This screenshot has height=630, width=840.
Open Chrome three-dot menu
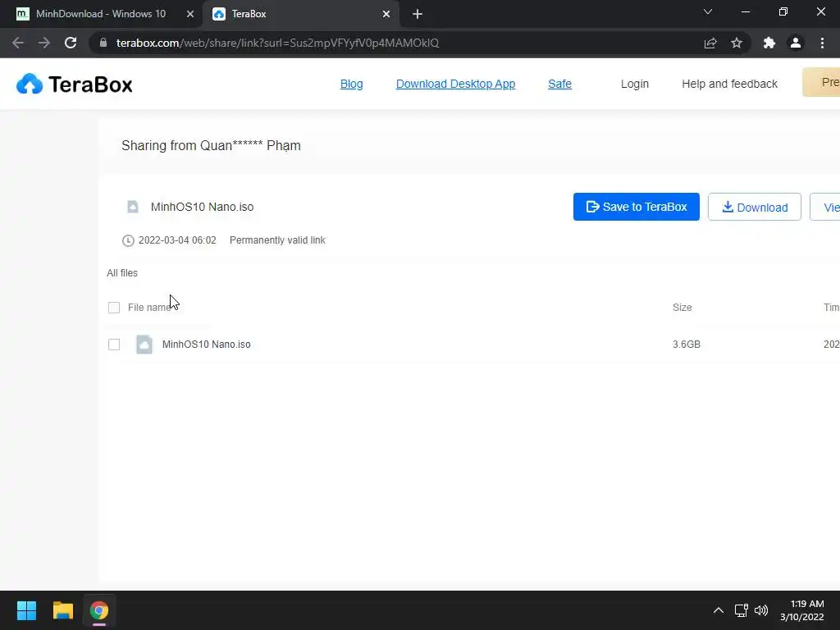(x=822, y=43)
